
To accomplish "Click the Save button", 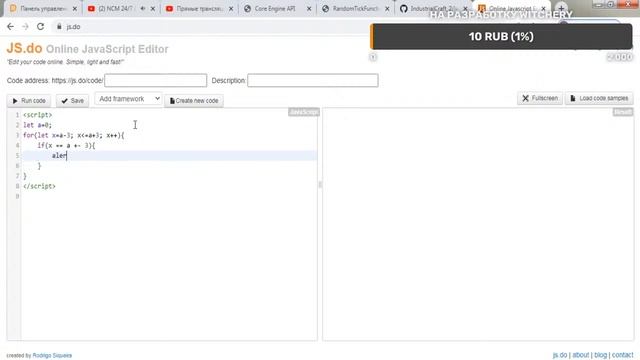I will [72, 100].
